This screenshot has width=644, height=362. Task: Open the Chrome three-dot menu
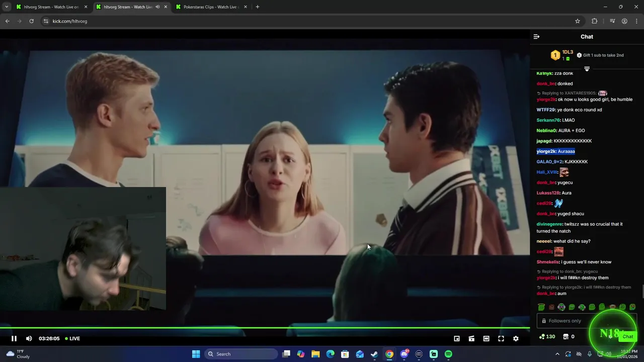pos(637,21)
